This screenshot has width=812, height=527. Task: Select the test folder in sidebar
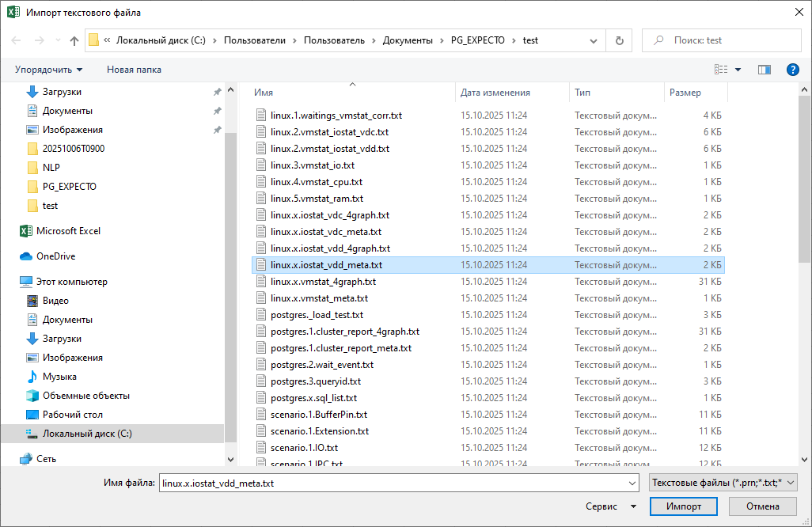coord(50,206)
